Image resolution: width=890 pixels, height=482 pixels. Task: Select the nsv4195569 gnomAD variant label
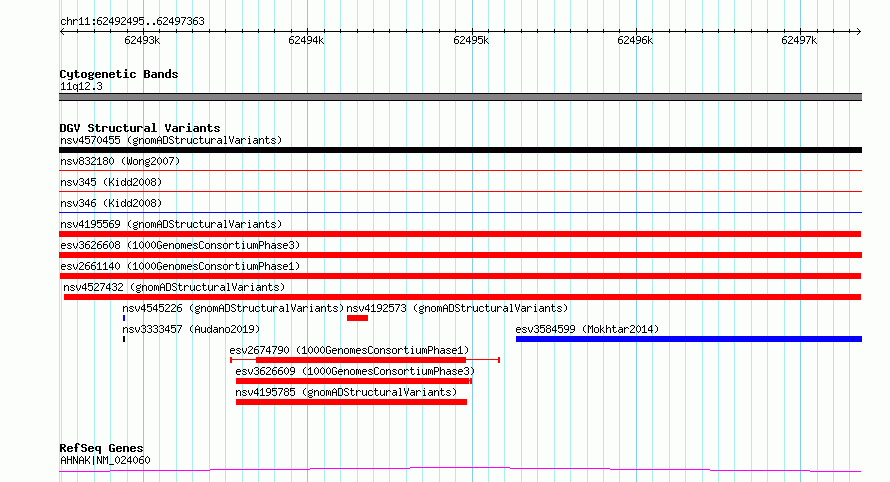click(171, 224)
